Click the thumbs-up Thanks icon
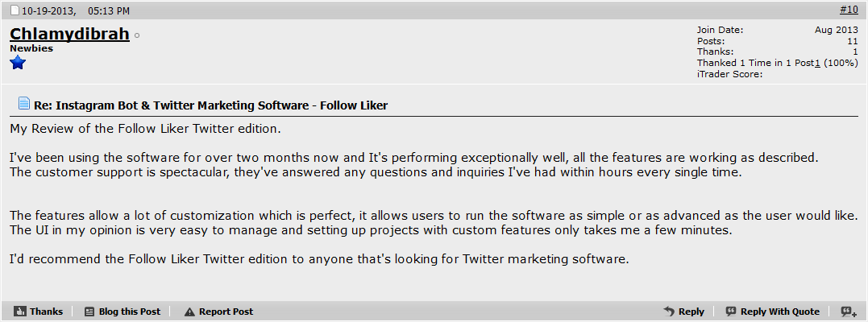Screen dimensions: 868x322 coord(20,312)
